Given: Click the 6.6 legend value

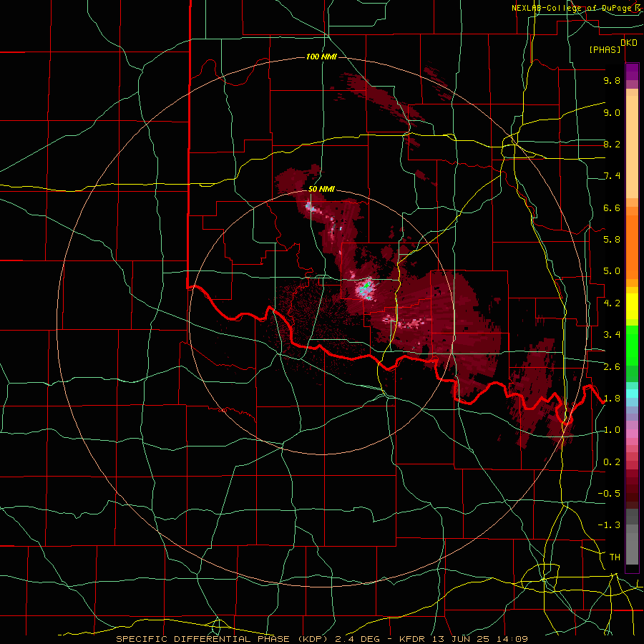Looking at the screenshot, I should pyautogui.click(x=612, y=208).
